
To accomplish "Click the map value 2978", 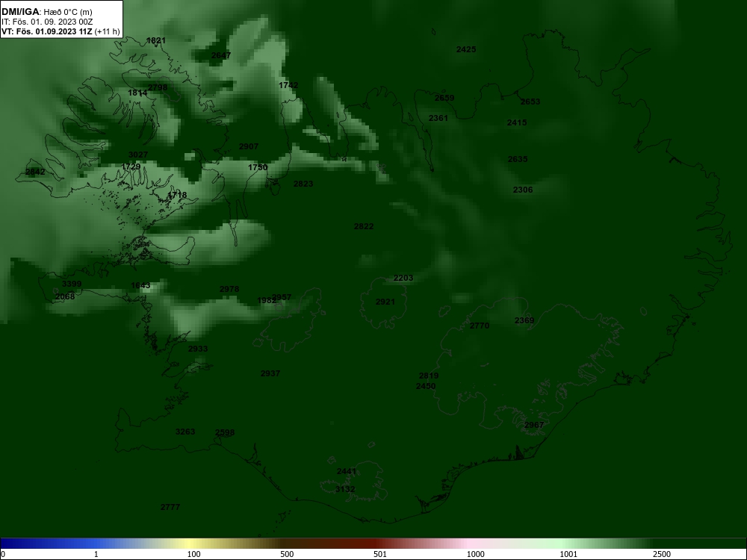I will pos(229,288).
